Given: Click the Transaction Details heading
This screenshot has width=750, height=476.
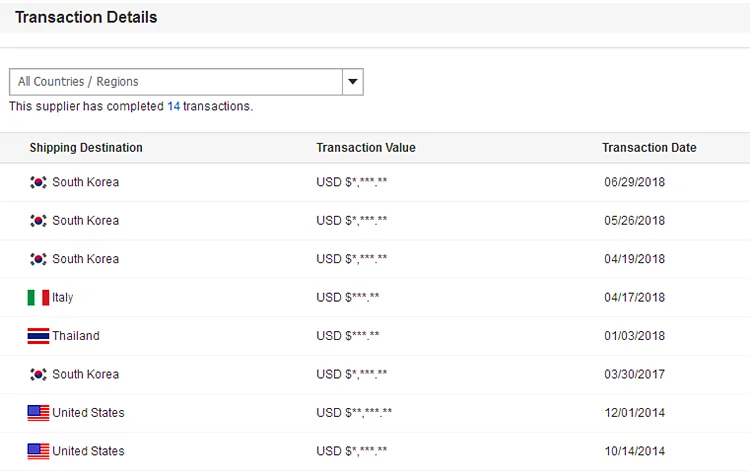Looking at the screenshot, I should [x=86, y=17].
